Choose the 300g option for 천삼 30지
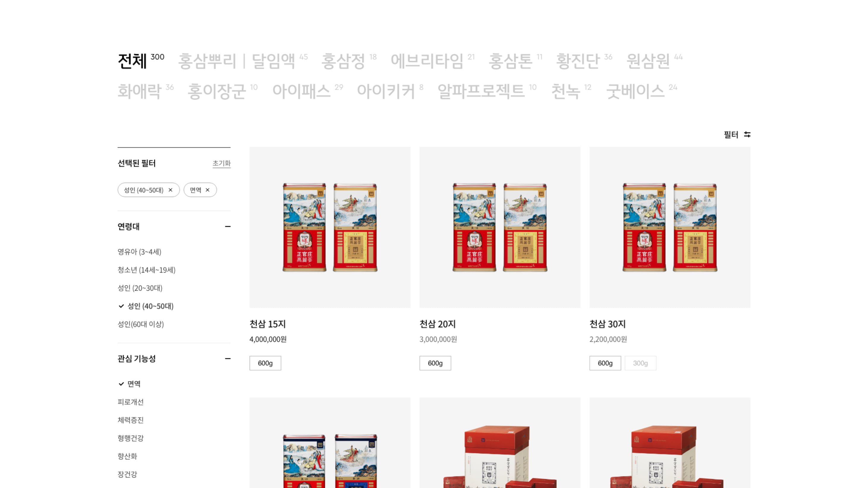The image size is (868, 488). click(x=640, y=363)
